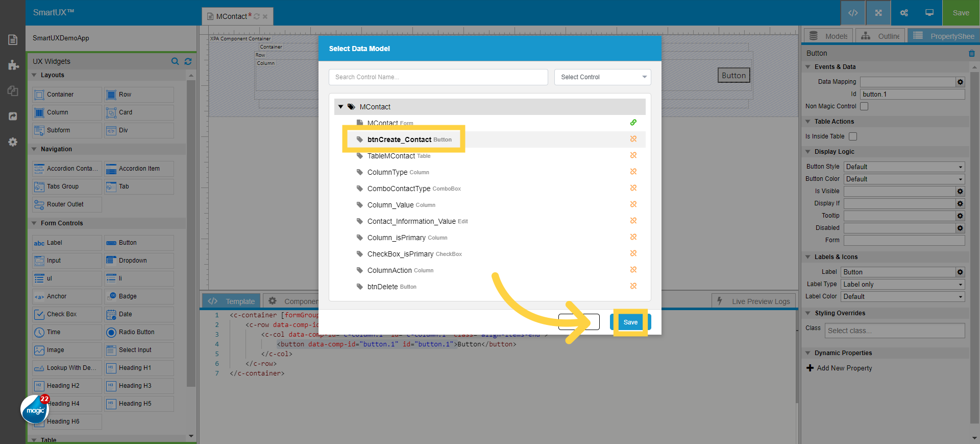Collapse the Layouts widget section
Image resolution: width=980 pixels, height=444 pixels.
pos(34,75)
